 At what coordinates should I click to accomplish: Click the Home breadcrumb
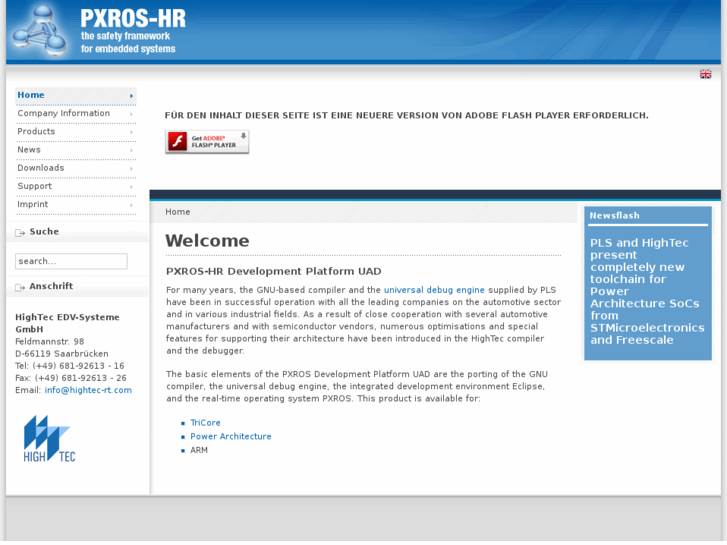178,212
